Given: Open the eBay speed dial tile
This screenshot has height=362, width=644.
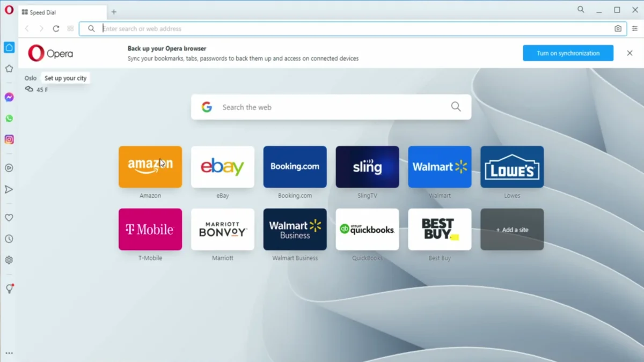Looking at the screenshot, I should pos(223,167).
